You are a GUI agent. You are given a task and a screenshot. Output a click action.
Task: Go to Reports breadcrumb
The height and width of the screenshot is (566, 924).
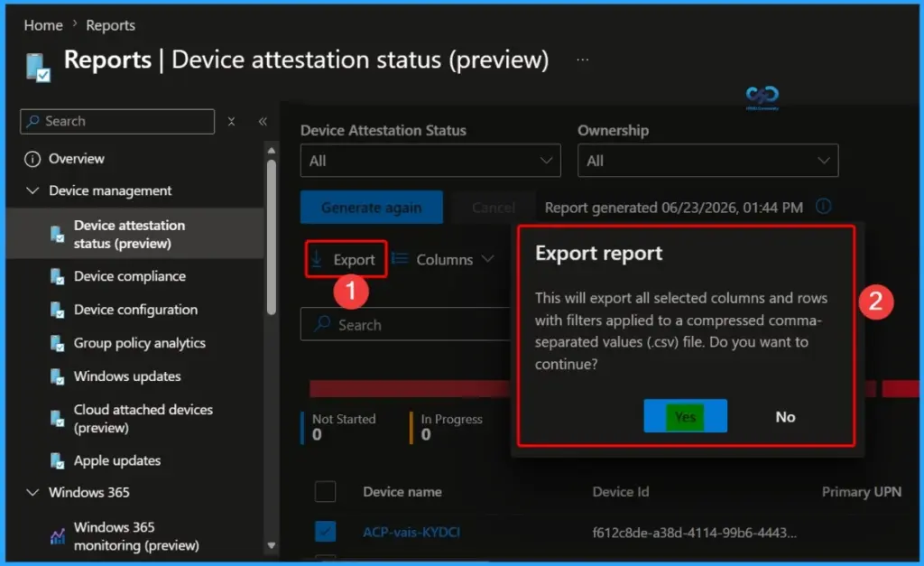[x=110, y=25]
